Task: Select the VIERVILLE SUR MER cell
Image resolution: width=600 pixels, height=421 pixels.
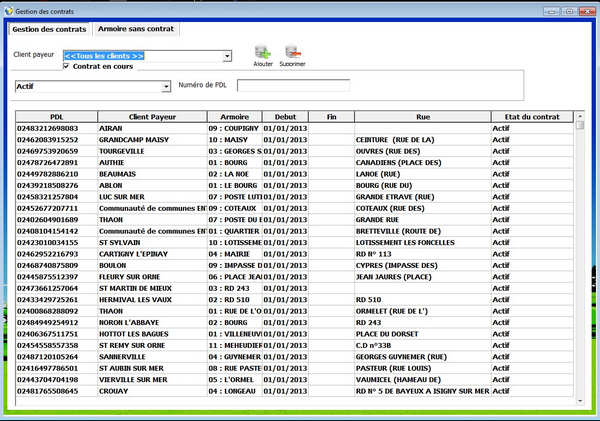Action: pyautogui.click(x=152, y=380)
